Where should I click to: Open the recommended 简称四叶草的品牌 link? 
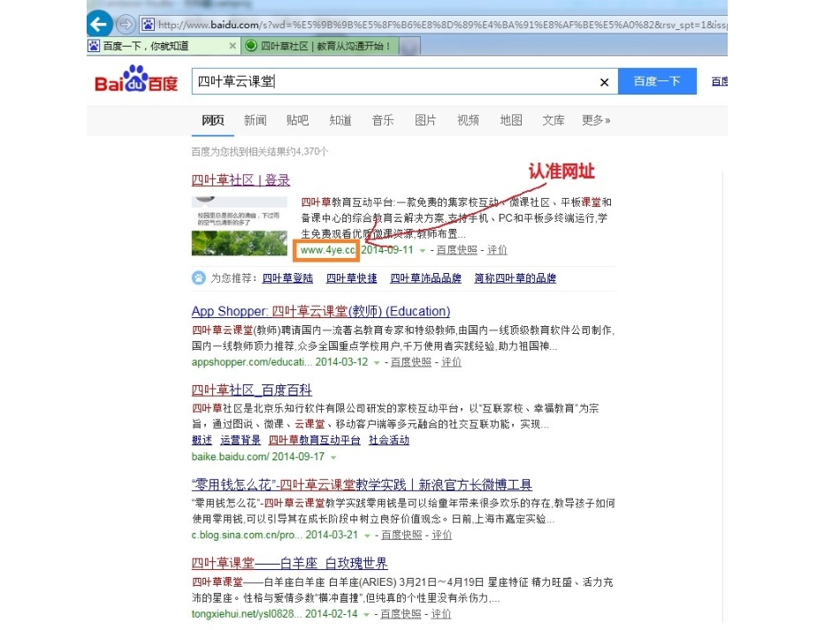515,278
